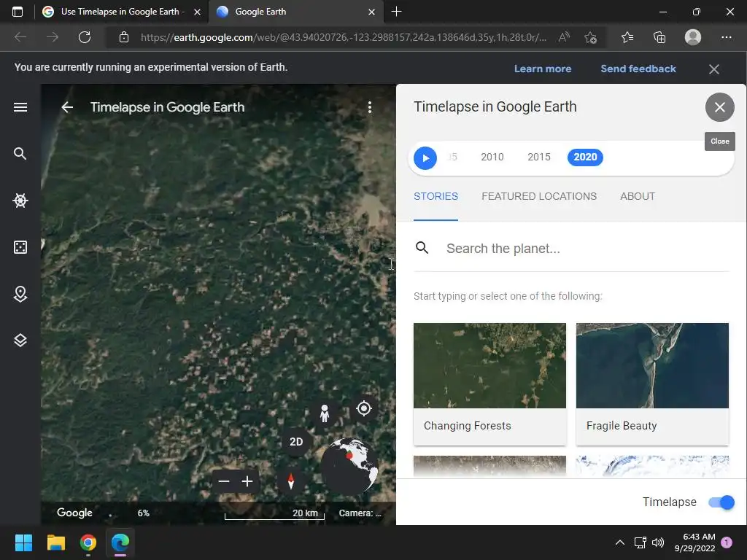
Task: Click the Read aloud icon in the address bar
Action: pyautogui.click(x=564, y=37)
